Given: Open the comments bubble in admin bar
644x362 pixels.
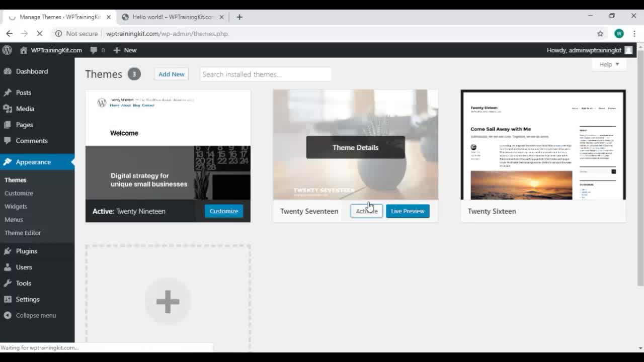Looking at the screenshot, I should 97,50.
